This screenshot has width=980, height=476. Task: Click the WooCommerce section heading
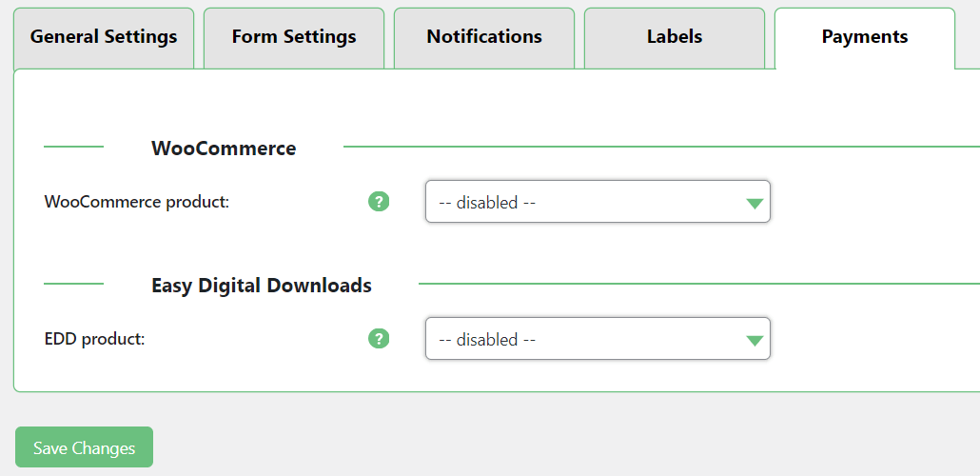(224, 149)
